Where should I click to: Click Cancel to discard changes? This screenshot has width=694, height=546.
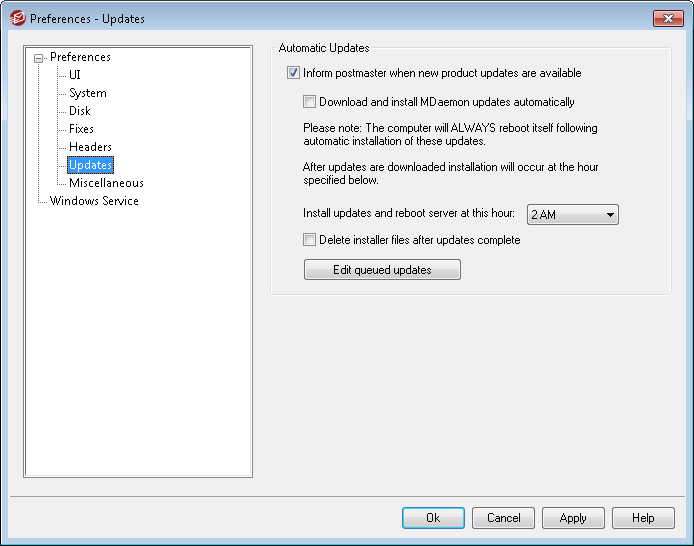503,518
